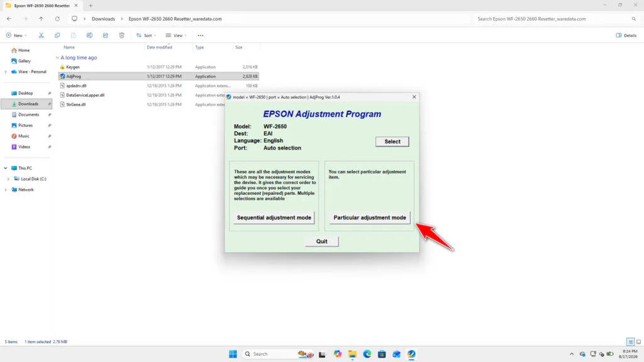Open the See more ellipsis menu
This screenshot has width=644, height=362.
(x=201, y=35)
